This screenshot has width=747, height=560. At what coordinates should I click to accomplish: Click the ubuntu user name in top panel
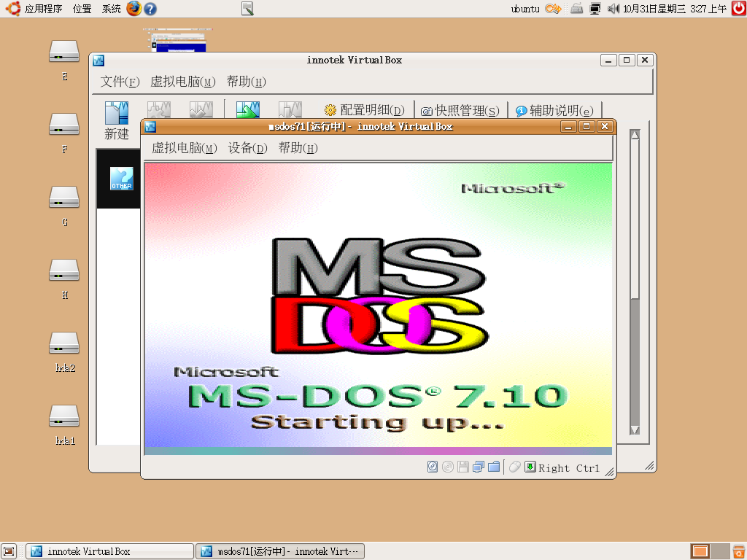pos(525,9)
